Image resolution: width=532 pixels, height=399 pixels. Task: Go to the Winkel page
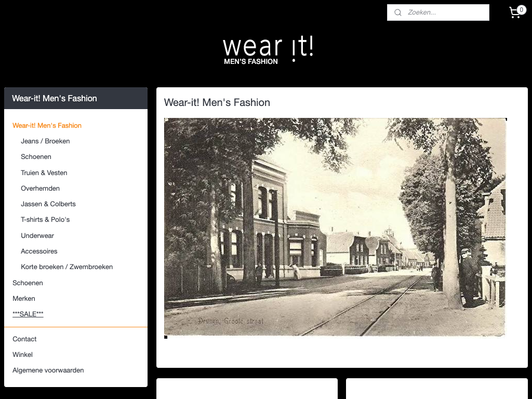pyautogui.click(x=22, y=355)
